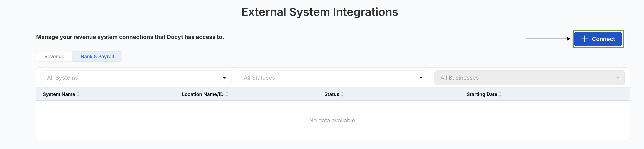Click the External System Integrations heading

point(320,12)
